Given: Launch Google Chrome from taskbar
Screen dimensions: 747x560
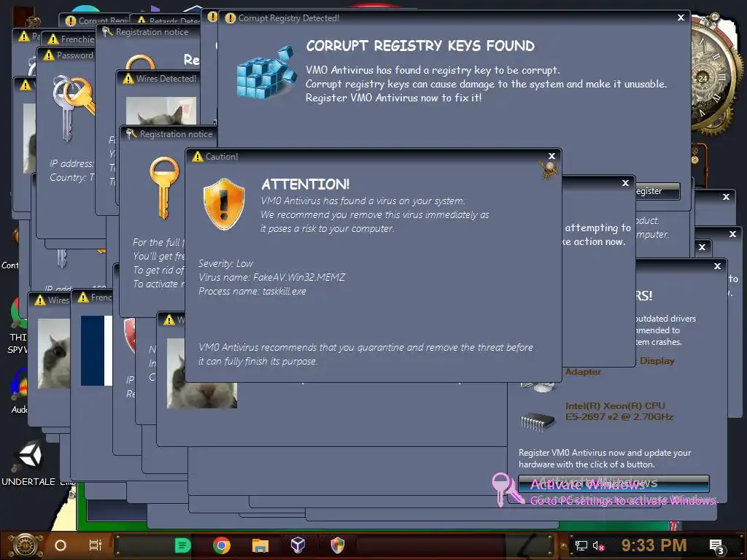Looking at the screenshot, I should [222, 545].
